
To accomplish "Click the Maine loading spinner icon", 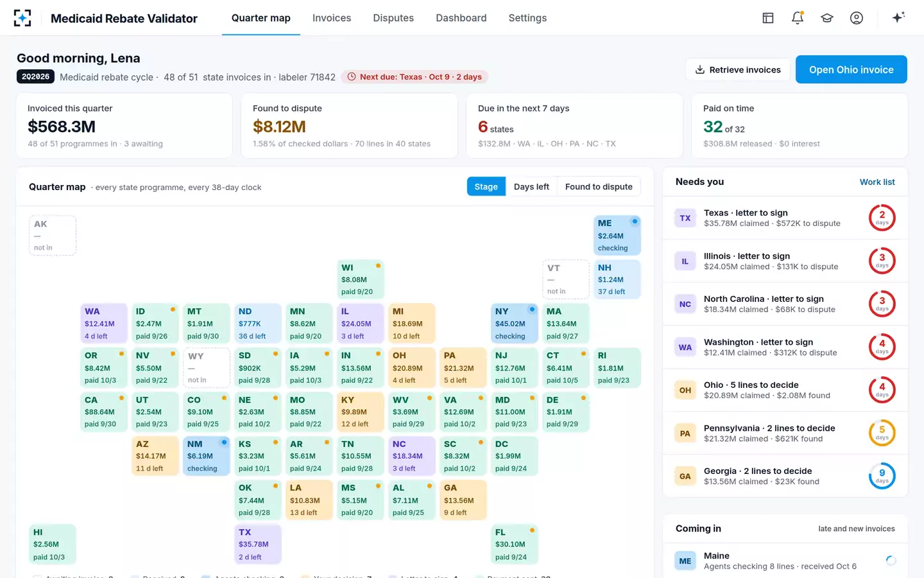I will tap(891, 561).
